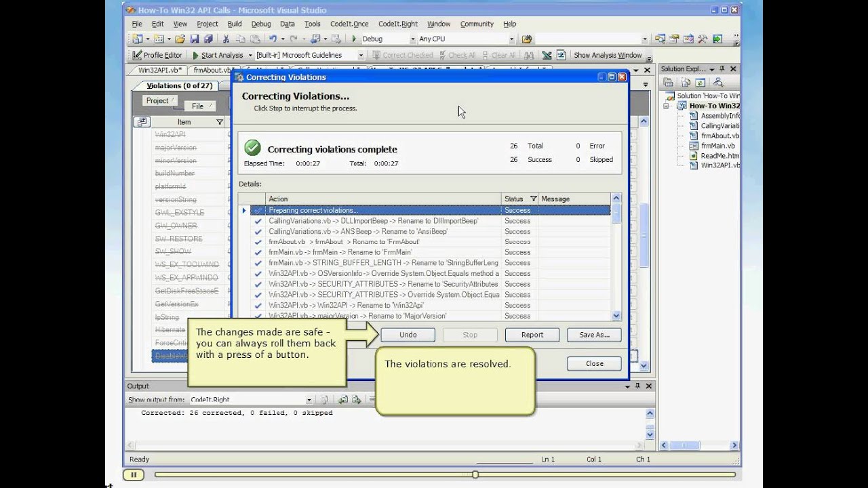Viewport: 868px width, 488px height.
Task: Click the File grouping button
Action: click(199, 106)
